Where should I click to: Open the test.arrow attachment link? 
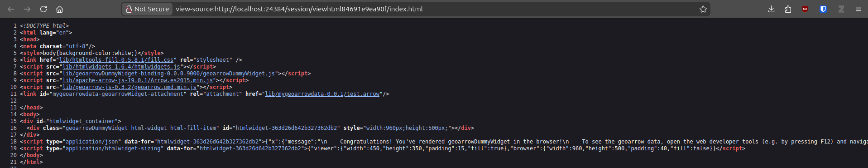[322, 94]
